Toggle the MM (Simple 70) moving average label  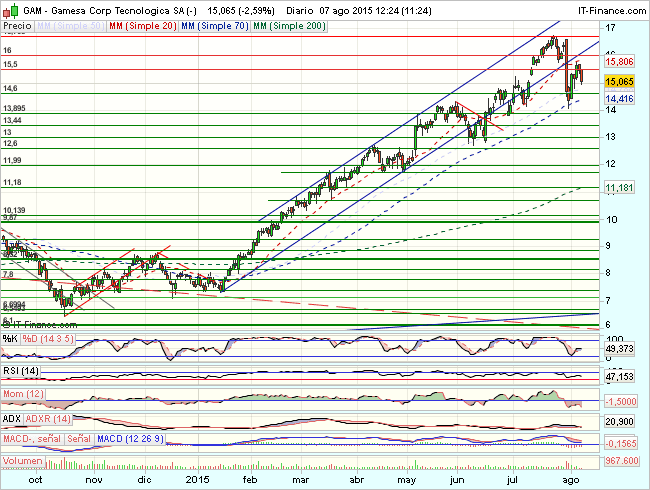pyautogui.click(x=215, y=26)
